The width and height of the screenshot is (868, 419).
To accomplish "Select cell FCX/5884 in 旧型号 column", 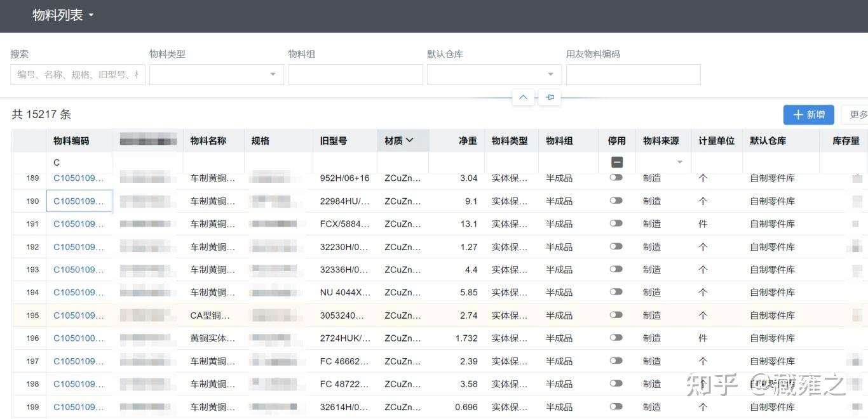I will tap(345, 224).
